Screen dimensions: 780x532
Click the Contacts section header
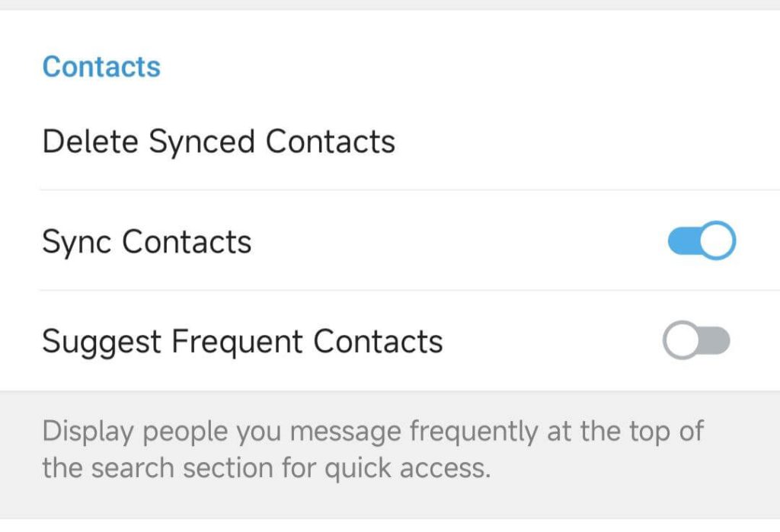101,67
